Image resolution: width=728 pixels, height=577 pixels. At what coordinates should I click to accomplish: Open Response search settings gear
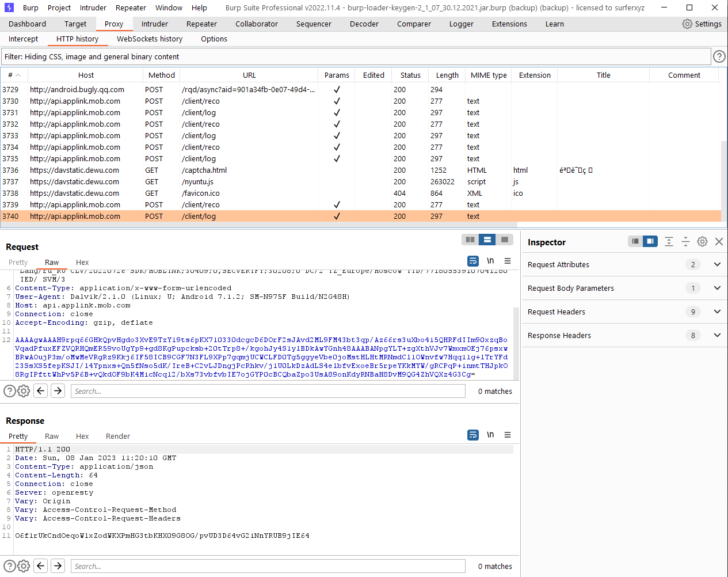pos(24,566)
